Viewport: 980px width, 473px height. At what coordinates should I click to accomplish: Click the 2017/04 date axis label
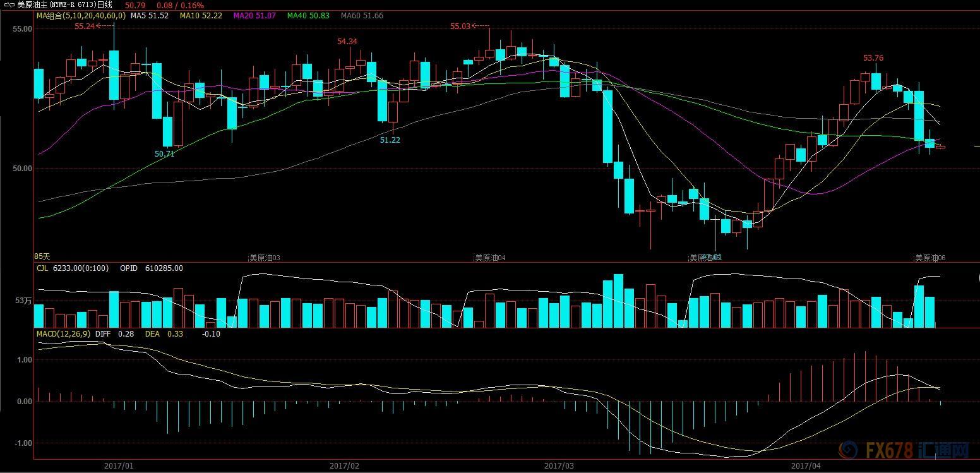click(806, 466)
